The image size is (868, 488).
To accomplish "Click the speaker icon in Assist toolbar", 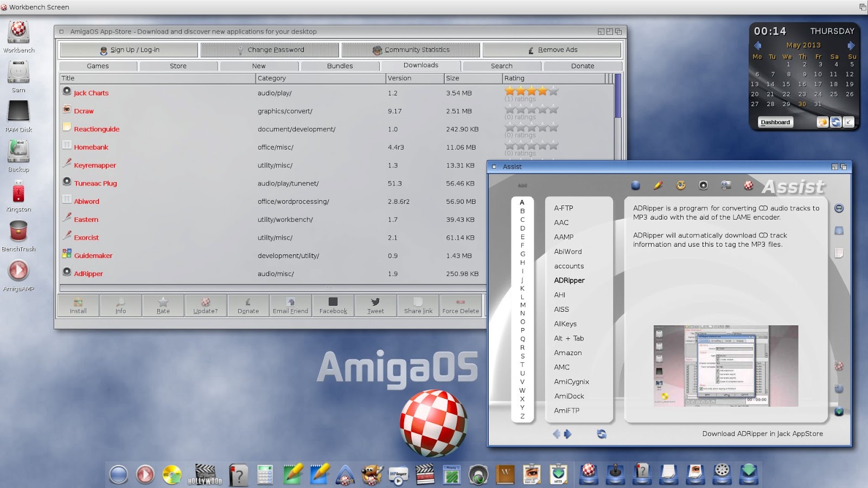I will [x=703, y=185].
